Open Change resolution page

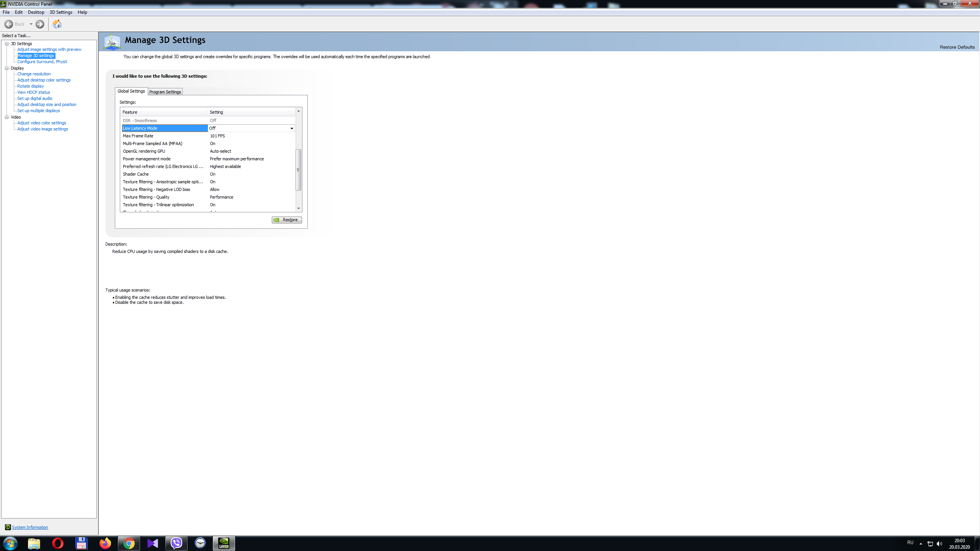click(34, 74)
